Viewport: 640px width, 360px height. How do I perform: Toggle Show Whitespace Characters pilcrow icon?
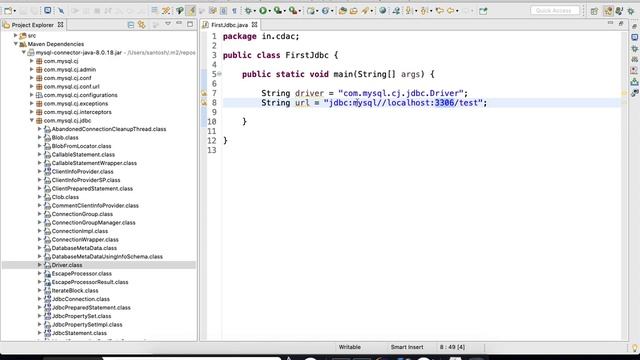pos(234,11)
